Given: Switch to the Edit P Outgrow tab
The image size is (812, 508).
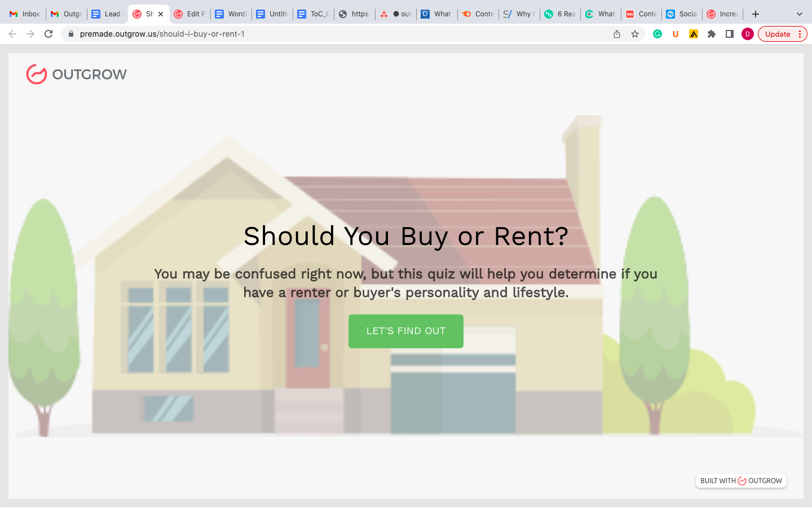Looking at the screenshot, I should [x=190, y=14].
